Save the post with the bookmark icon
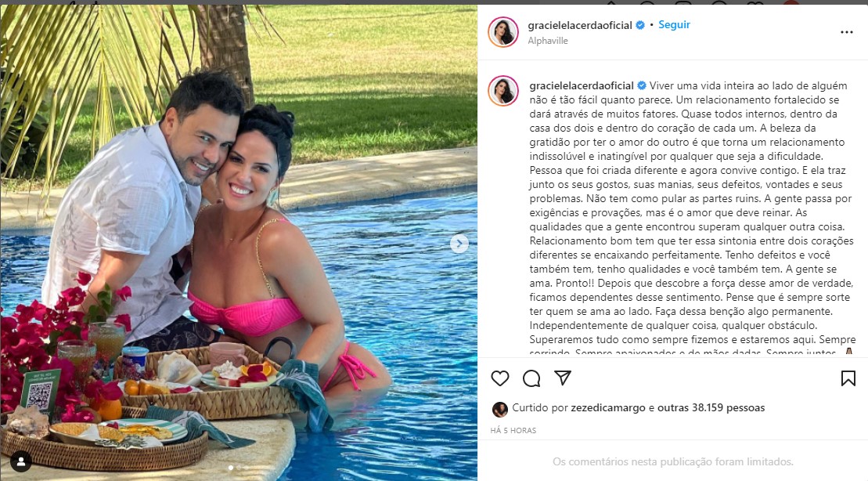Screen dimensions: 868x481 [x=848, y=378]
